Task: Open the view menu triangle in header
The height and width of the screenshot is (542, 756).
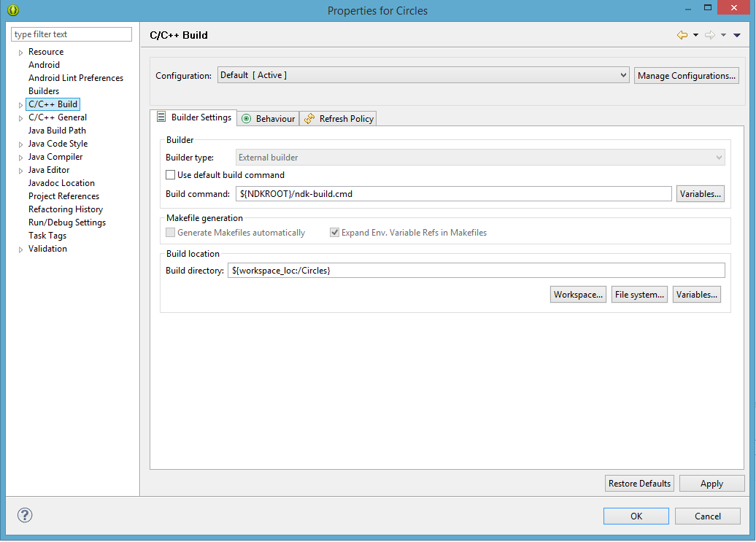Action: 737,35
